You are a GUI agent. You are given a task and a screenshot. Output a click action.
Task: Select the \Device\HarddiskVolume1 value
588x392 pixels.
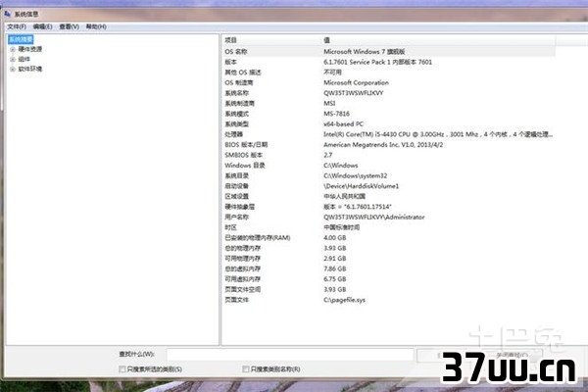point(361,186)
